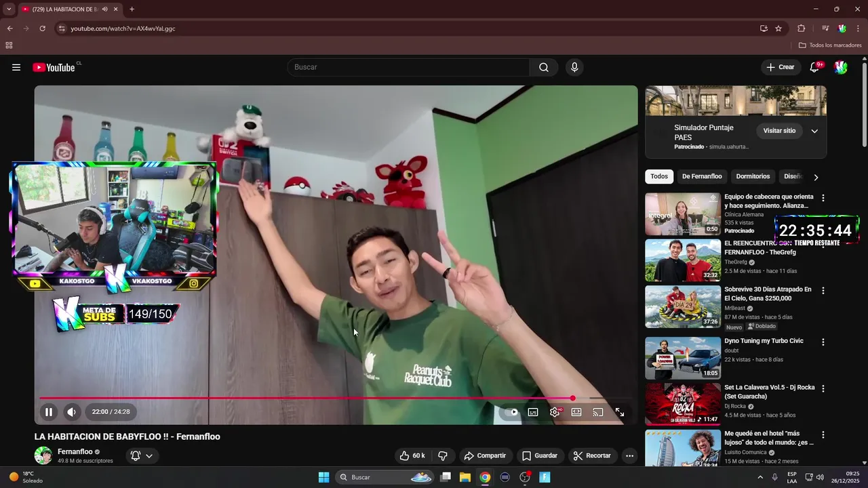Viewport: 868px width, 488px height.
Task: Open the Fernanfloo channel name
Action: 75,451
